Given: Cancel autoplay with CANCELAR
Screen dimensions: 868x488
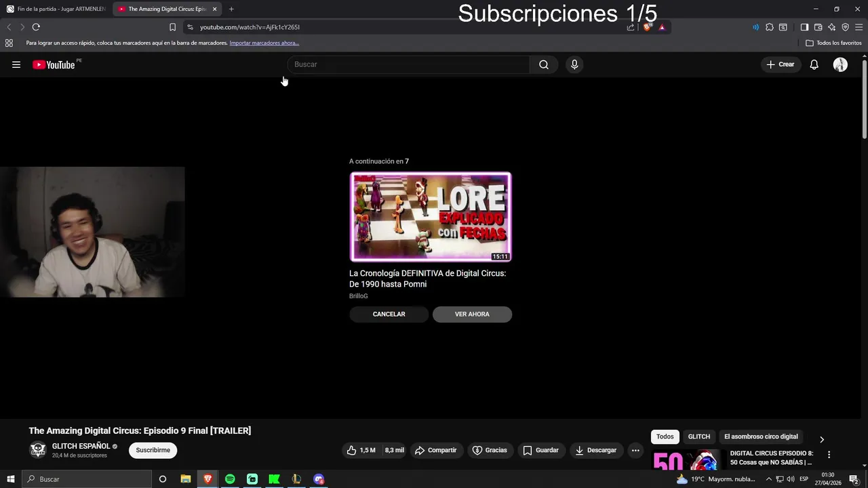Looking at the screenshot, I should tap(389, 314).
